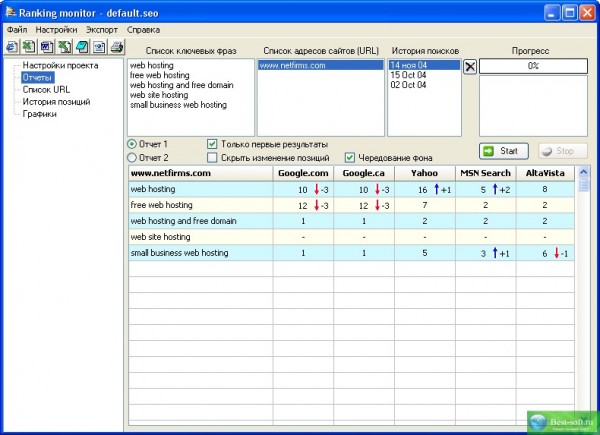Open the Файл menu
This screenshot has height=435, width=600.
[17, 30]
